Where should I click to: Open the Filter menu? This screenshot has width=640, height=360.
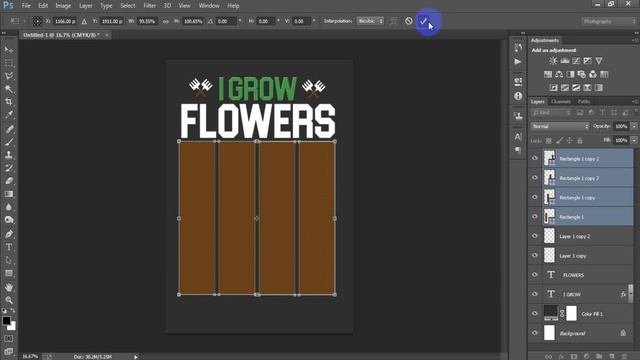pyautogui.click(x=149, y=6)
